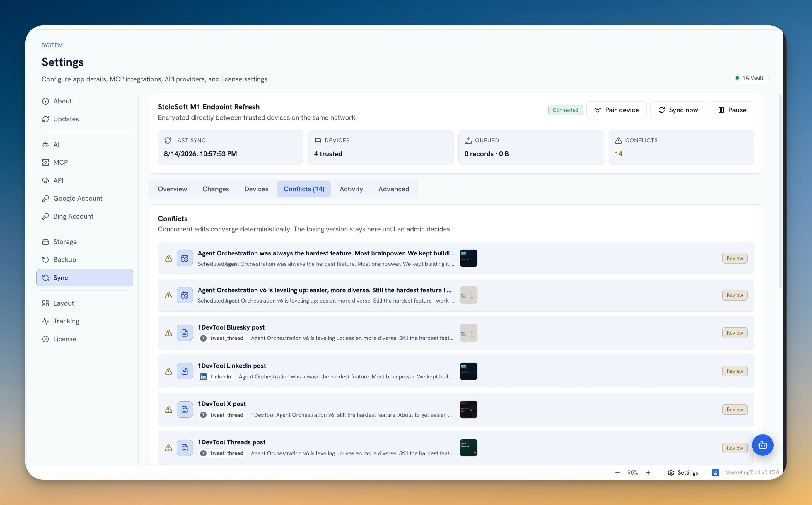Click the Sync now button
This screenshot has height=505, width=812.
[678, 110]
